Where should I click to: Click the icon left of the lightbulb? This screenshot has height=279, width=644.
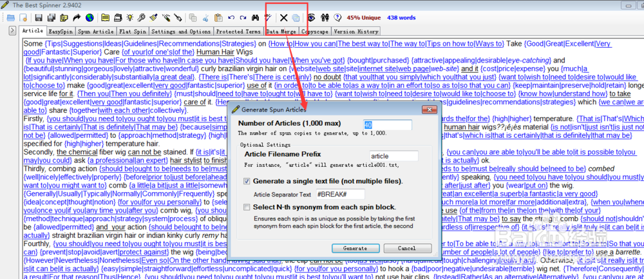[118, 17]
